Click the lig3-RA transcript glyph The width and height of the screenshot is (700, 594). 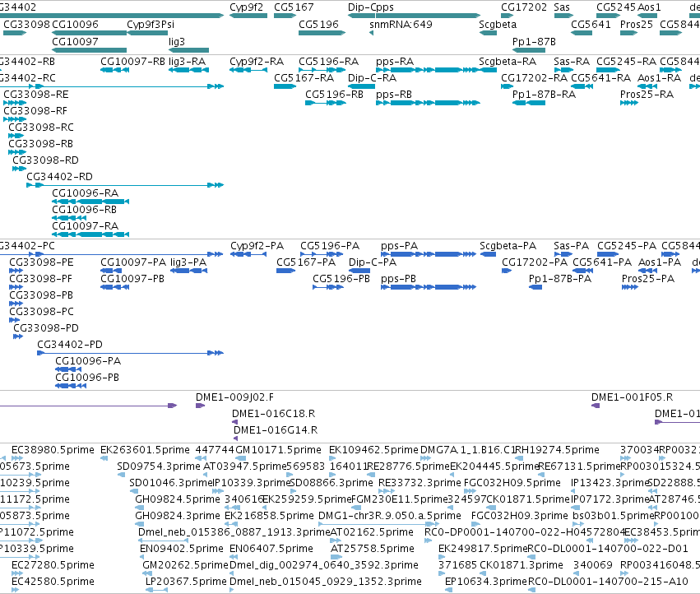point(189,70)
